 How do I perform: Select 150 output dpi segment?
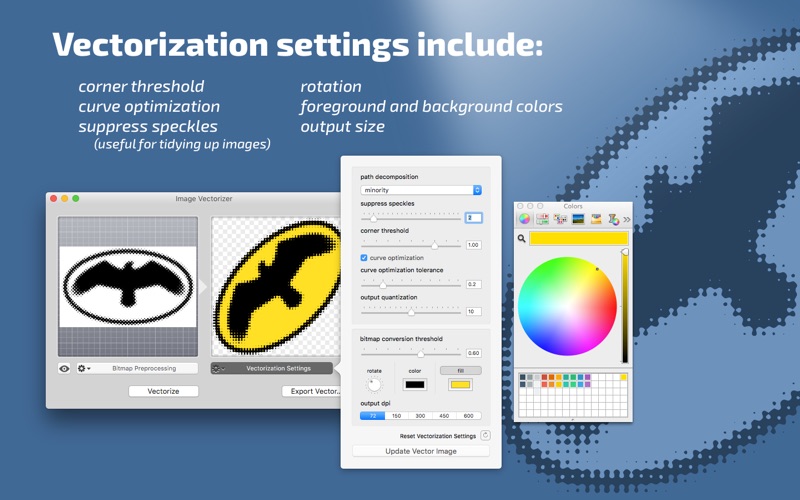(396, 416)
